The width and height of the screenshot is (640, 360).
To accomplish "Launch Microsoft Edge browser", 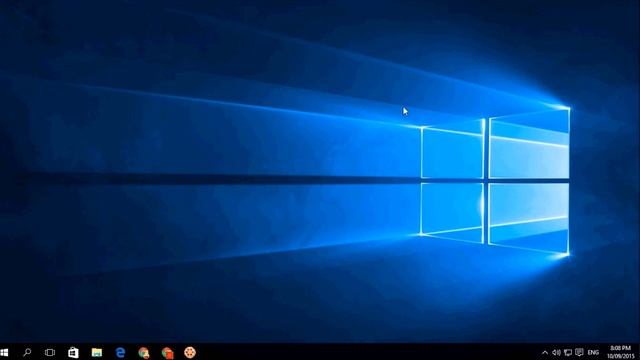I will point(120,352).
